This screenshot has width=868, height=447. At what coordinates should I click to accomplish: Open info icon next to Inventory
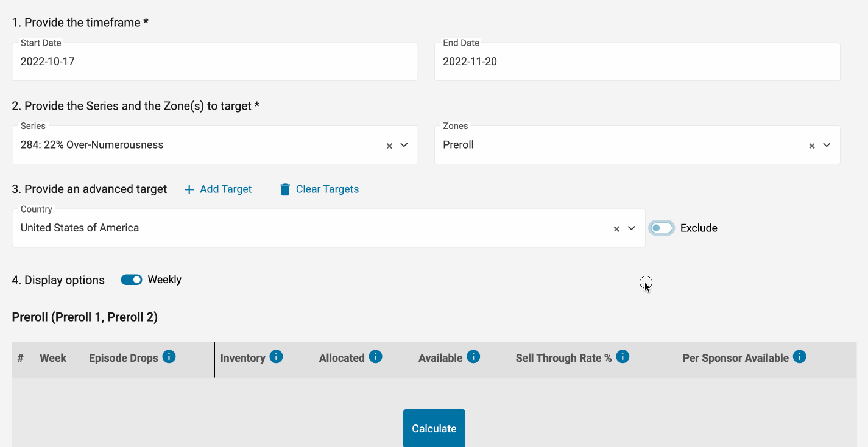tap(276, 357)
